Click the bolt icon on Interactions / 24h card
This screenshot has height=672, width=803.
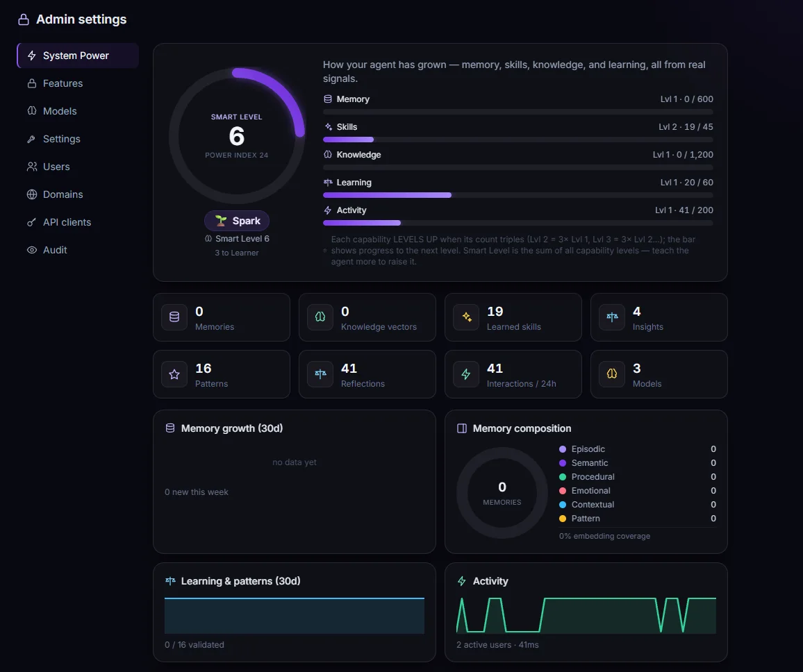click(x=466, y=374)
